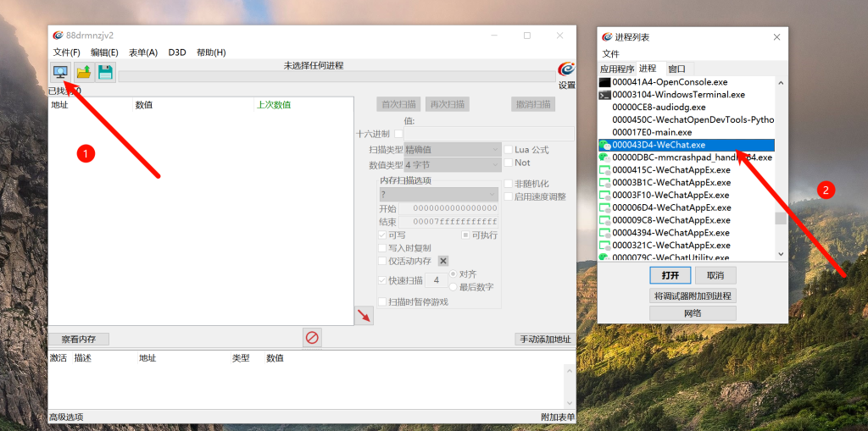Click 高级选项 in the status bar
The height and width of the screenshot is (431, 868).
pos(66,417)
